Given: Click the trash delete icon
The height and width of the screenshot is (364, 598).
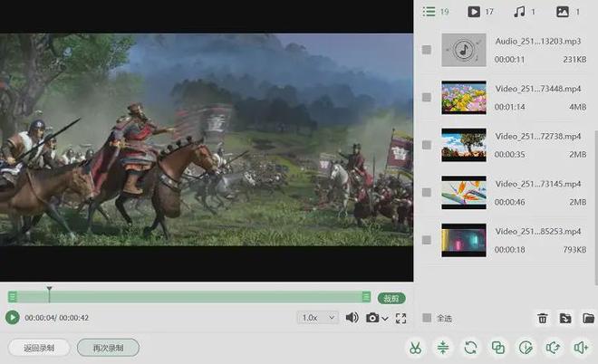Looking at the screenshot, I should click(x=542, y=318).
